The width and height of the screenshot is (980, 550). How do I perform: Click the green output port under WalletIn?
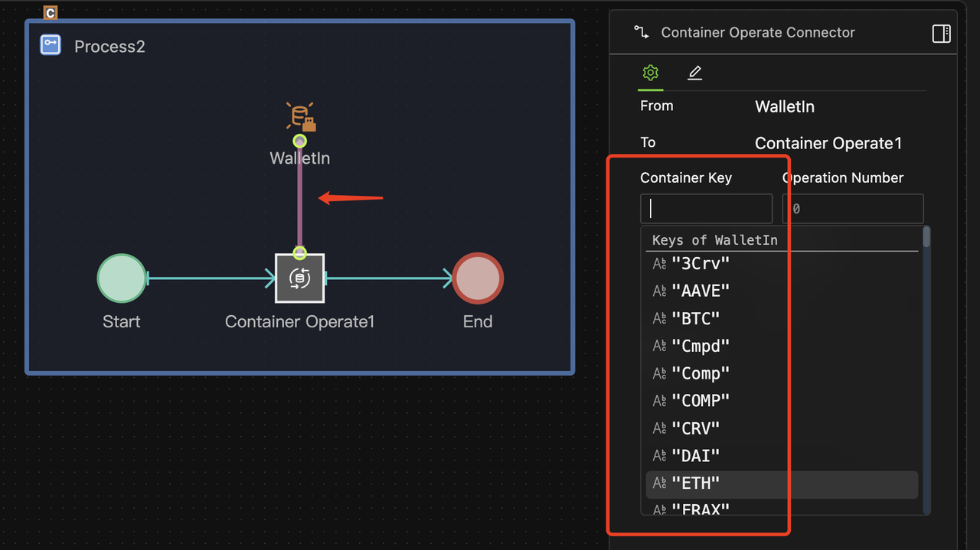pyautogui.click(x=299, y=141)
